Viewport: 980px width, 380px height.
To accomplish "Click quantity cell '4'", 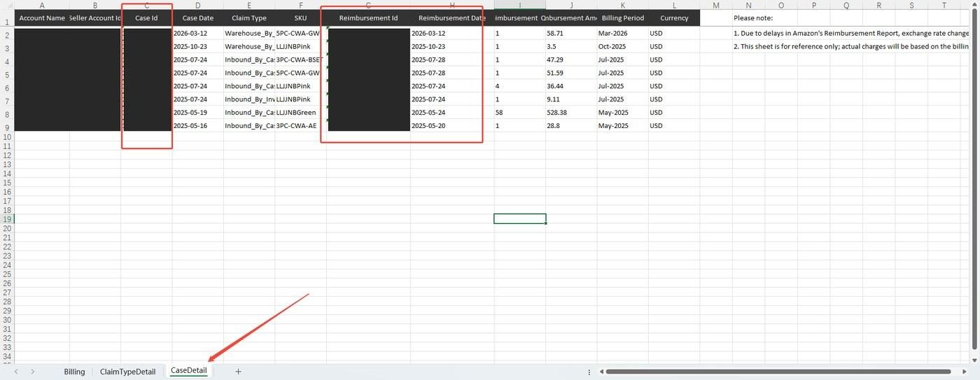I will (x=520, y=86).
